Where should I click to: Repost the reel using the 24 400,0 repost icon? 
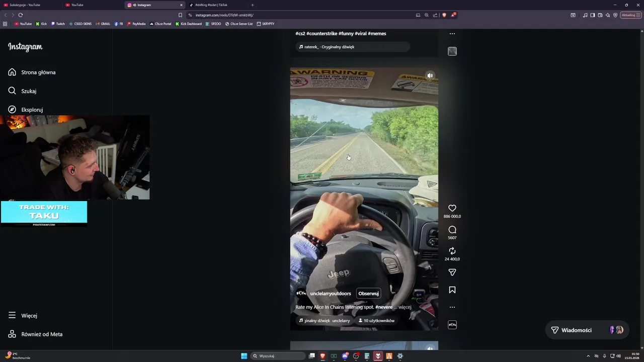(452, 251)
